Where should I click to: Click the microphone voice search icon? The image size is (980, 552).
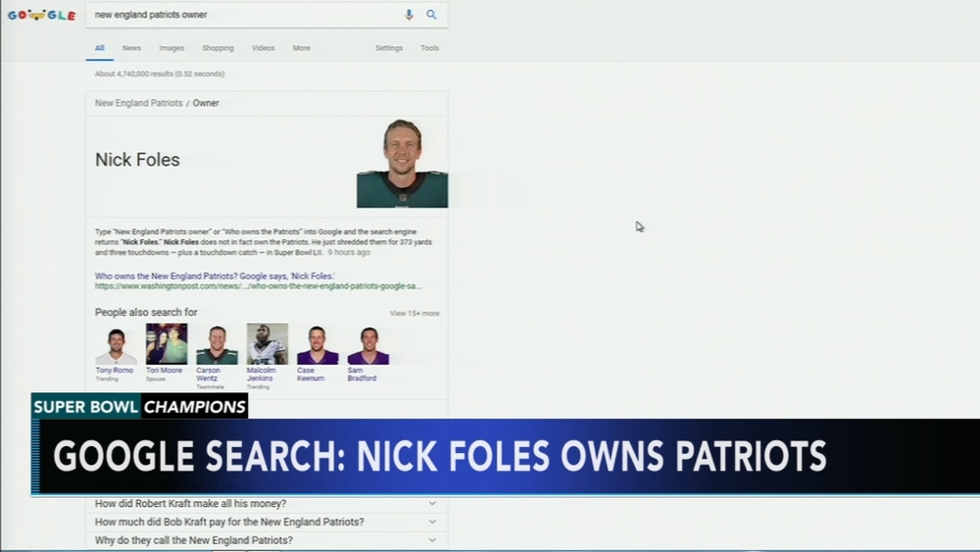click(409, 15)
